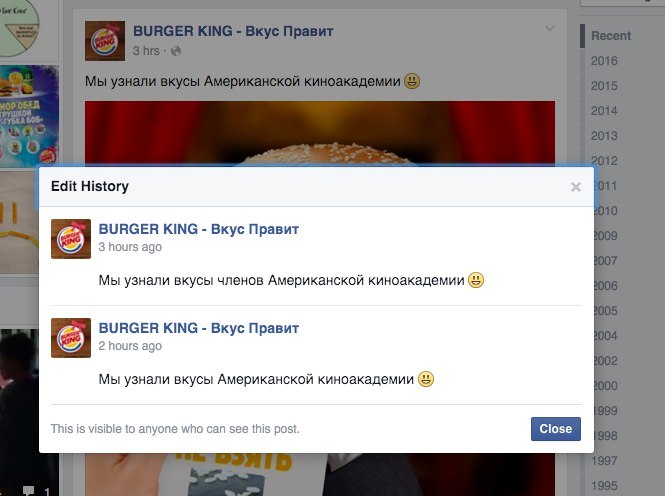Click the BURGER KING page title on post

[x=233, y=31]
